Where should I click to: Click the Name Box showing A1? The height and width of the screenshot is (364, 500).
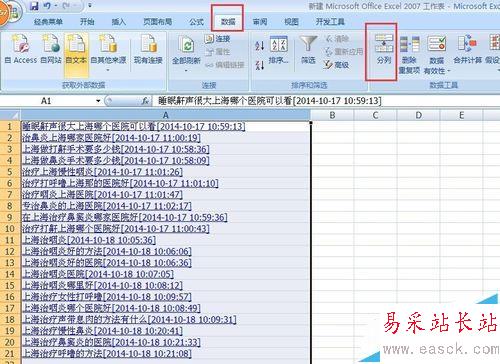pyautogui.click(x=47, y=101)
